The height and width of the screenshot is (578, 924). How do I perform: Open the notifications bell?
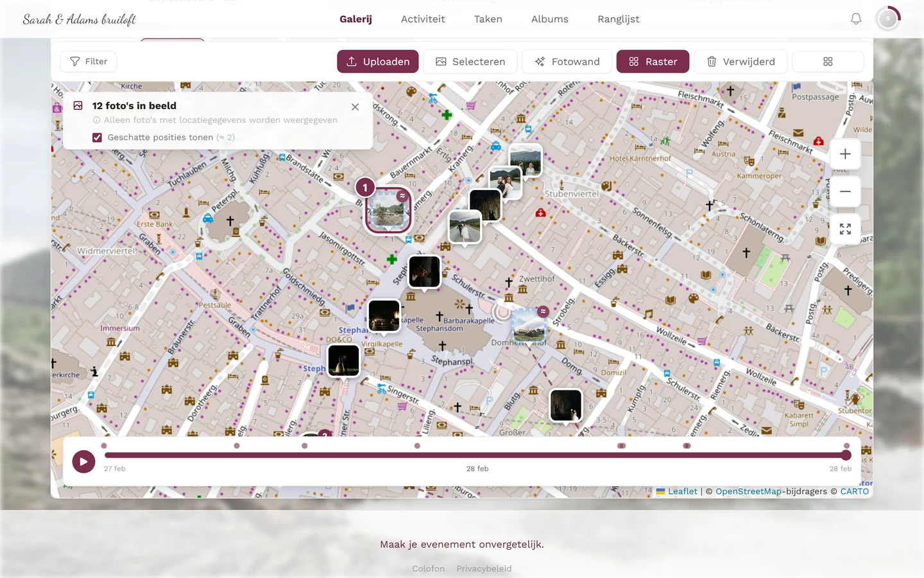856,19
